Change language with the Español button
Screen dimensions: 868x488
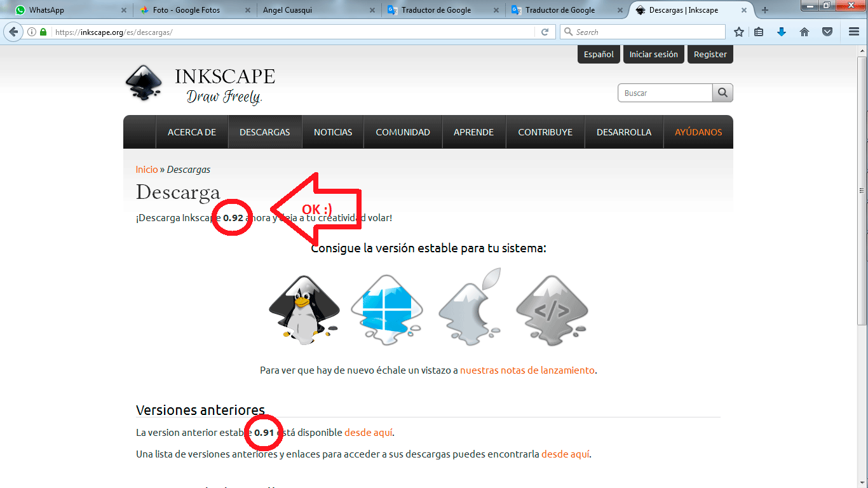[x=599, y=55]
